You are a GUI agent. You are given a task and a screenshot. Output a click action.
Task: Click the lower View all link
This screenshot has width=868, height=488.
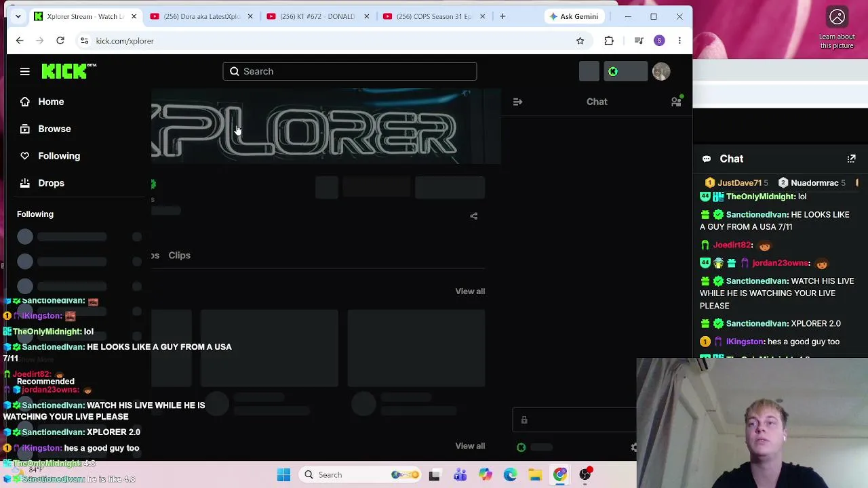click(470, 446)
